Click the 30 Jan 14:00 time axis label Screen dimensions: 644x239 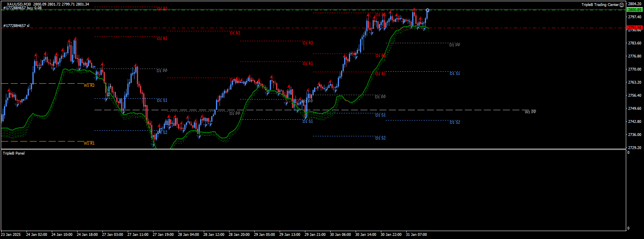366,235
